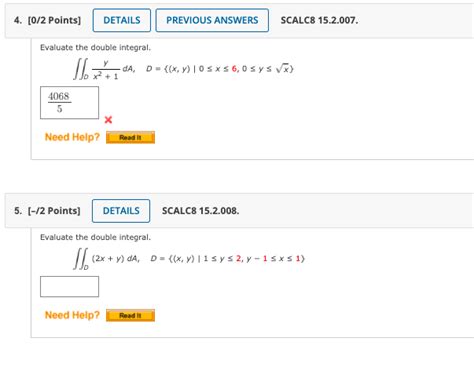
Task: Click the empty answer box in question 5
Action: 69,286
